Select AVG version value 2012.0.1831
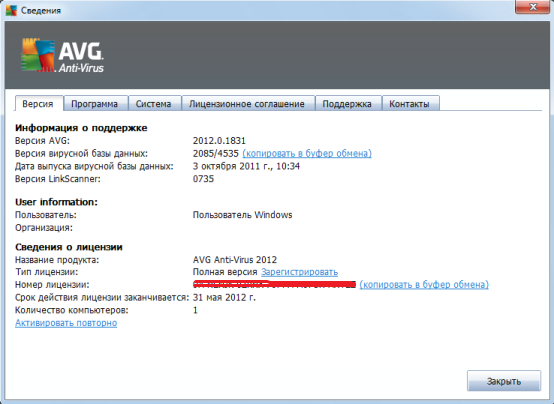The width and height of the screenshot is (554, 404). 219,141
